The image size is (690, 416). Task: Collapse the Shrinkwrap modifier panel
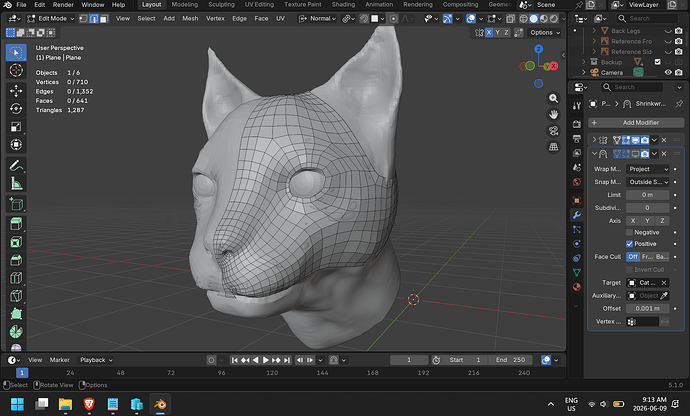tap(595, 154)
